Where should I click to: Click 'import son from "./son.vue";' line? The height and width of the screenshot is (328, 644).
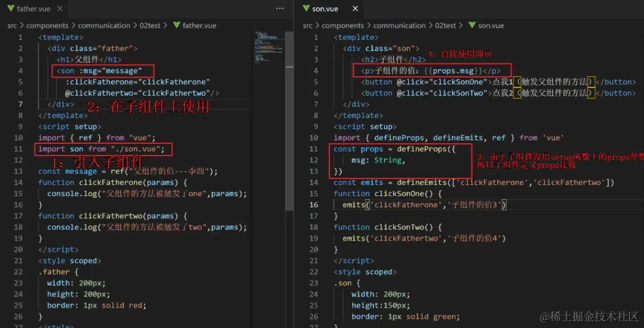pos(102,149)
